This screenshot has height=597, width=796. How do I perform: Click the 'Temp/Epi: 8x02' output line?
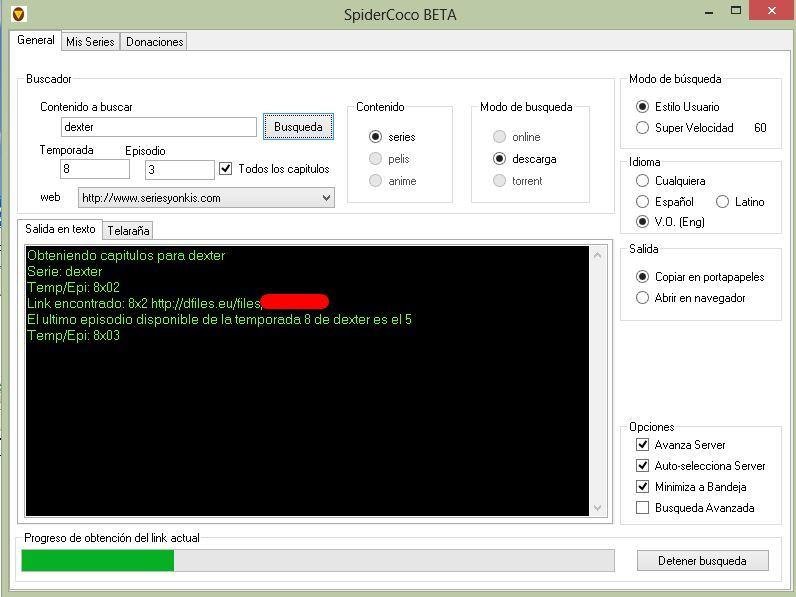73,287
